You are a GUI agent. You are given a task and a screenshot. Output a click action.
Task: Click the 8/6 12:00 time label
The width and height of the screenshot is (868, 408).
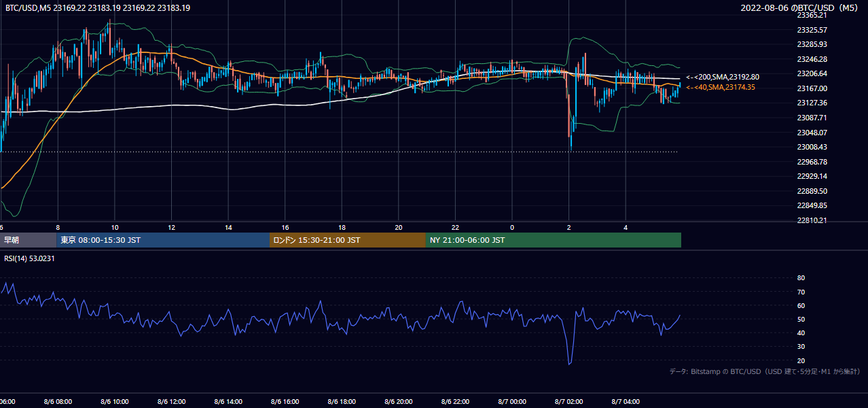(171, 402)
